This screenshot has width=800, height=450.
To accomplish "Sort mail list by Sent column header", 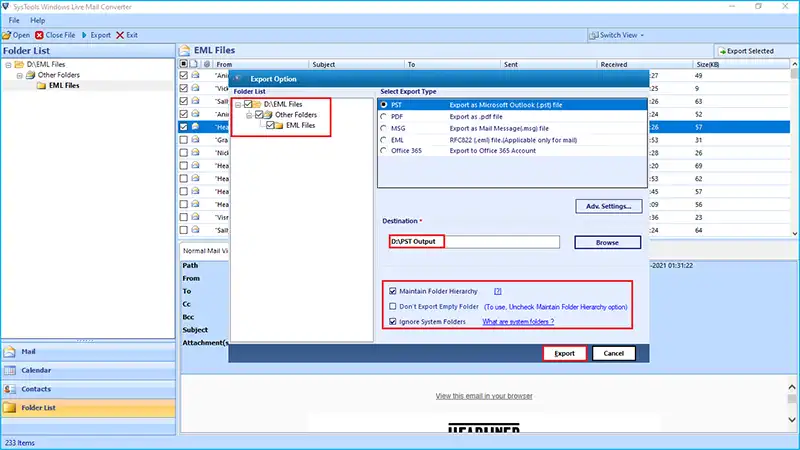I will pos(548,64).
